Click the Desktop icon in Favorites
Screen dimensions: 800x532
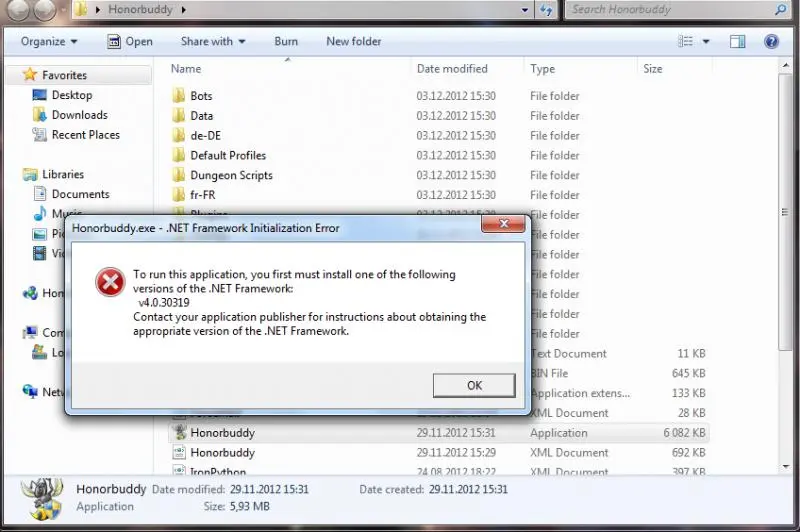point(39,95)
